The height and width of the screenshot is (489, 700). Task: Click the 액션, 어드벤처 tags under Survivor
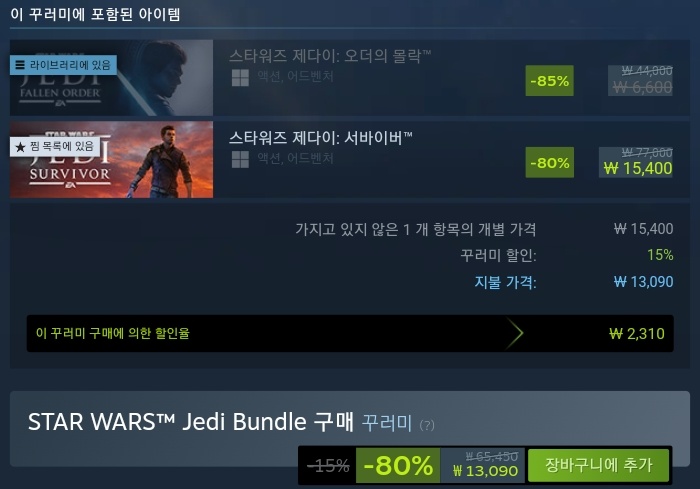(295, 158)
